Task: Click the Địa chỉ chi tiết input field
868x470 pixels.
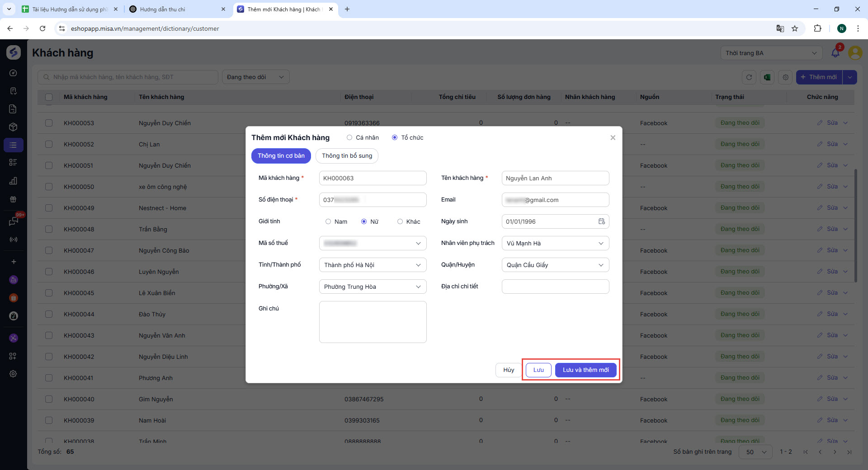Action: click(x=555, y=287)
